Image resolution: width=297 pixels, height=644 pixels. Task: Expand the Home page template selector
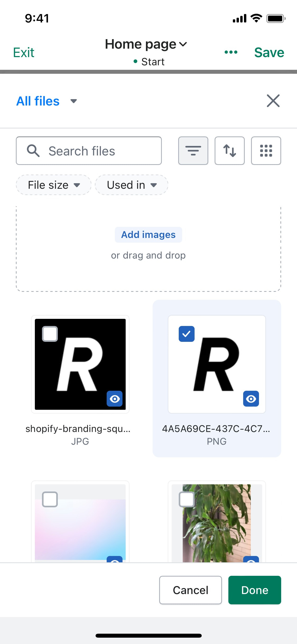(x=146, y=44)
